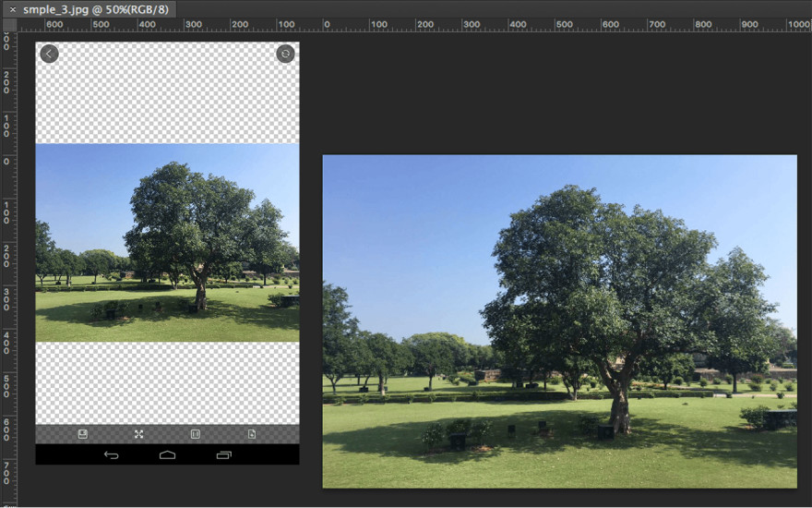The height and width of the screenshot is (508, 812).
Task: Tap the export file icon
Action: (x=252, y=434)
